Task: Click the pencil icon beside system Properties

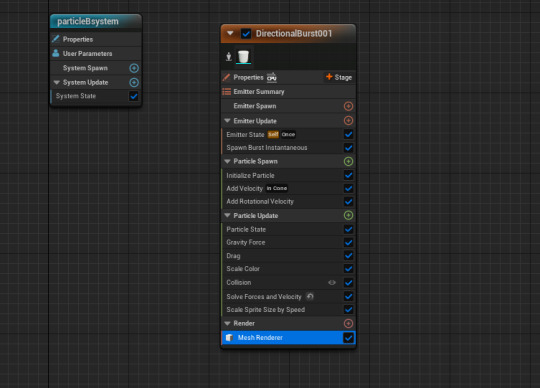Action: [x=55, y=39]
